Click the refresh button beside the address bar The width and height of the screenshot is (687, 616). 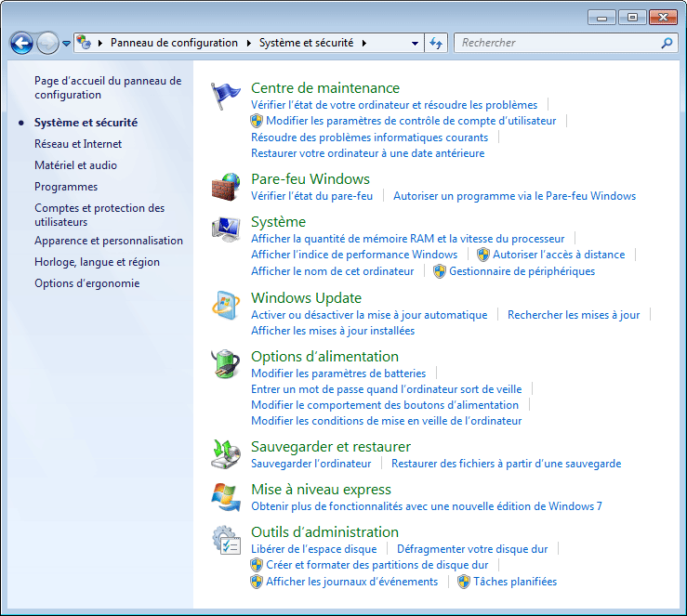pos(437,43)
